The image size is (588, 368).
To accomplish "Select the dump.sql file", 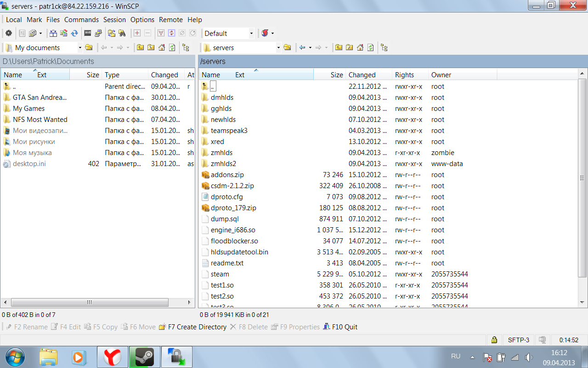I will 225,219.
